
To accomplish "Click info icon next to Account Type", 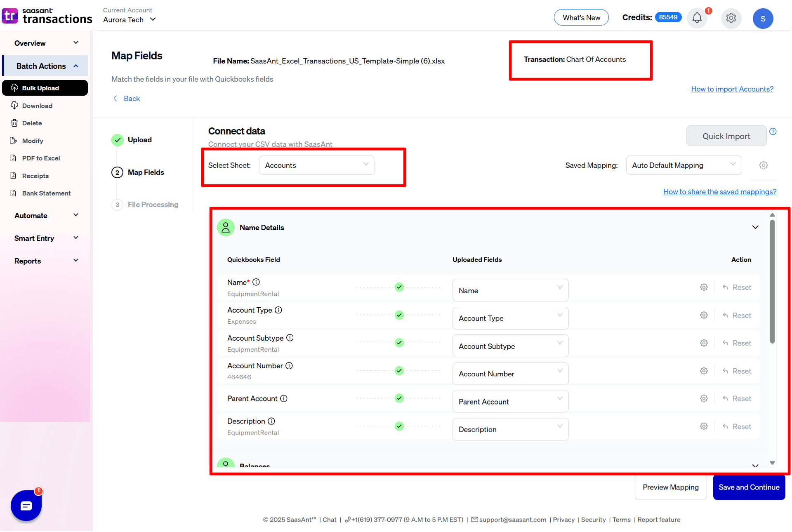I will pyautogui.click(x=278, y=310).
